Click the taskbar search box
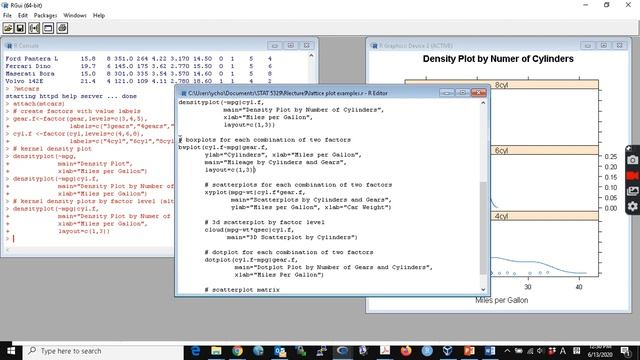Image resolution: width=640 pixels, height=360 pixels. [103, 351]
